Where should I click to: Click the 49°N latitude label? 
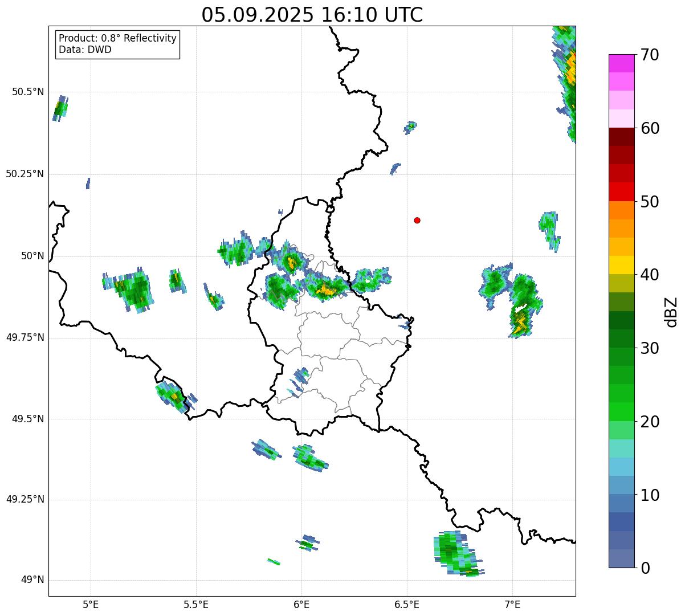click(x=32, y=580)
